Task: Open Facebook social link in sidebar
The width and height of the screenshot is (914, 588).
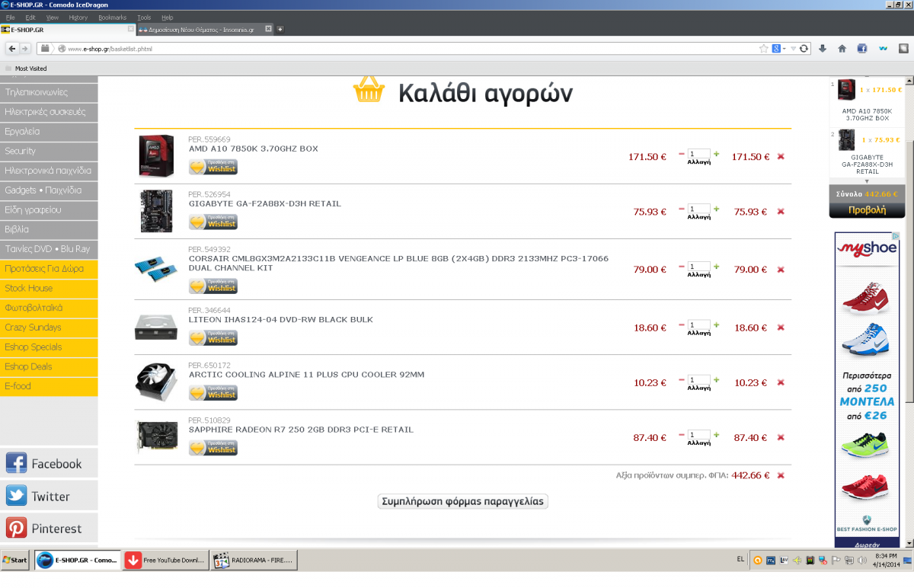Action: click(49, 463)
